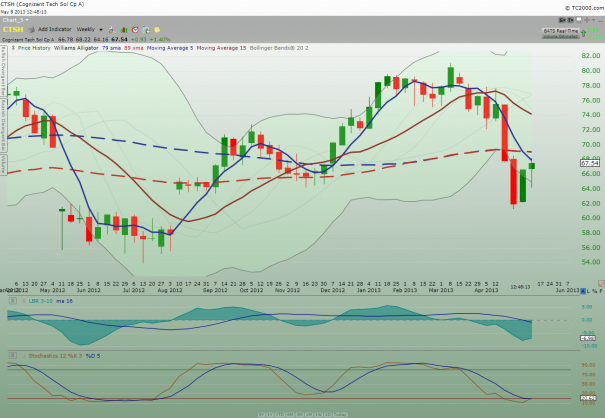Select the Price History legend label
This screenshot has width=605, height=418.
point(34,48)
